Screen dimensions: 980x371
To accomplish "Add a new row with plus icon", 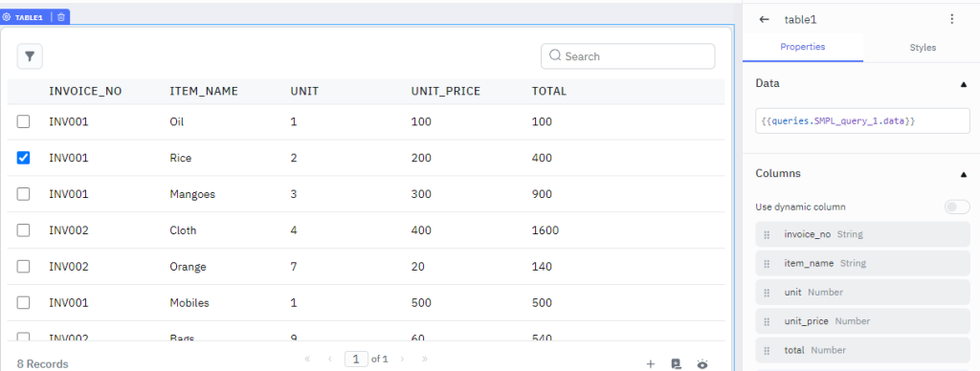I will (x=650, y=364).
